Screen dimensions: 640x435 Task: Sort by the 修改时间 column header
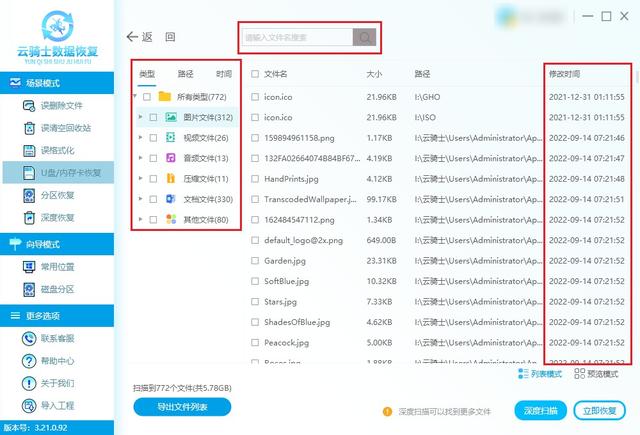click(x=564, y=74)
